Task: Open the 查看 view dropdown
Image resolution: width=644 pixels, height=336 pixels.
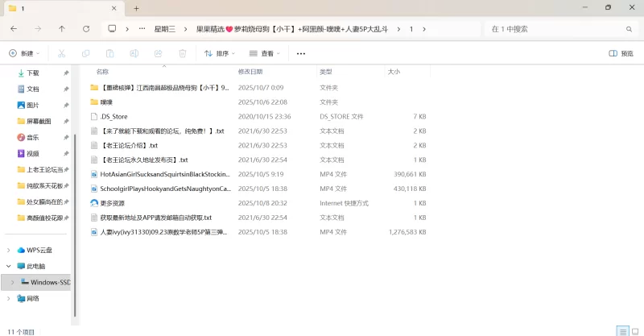Action: [x=265, y=53]
